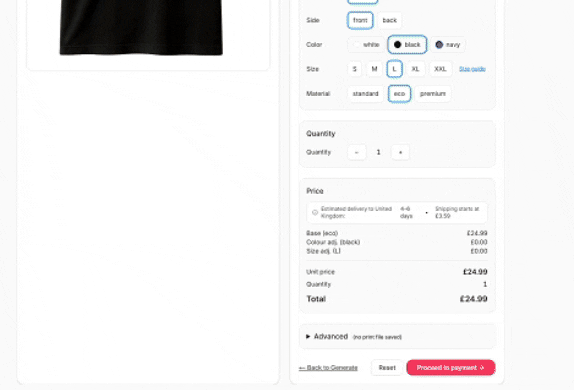This screenshot has height=390, width=574.
Task: Click the delivery info icon
Action: 315,212
